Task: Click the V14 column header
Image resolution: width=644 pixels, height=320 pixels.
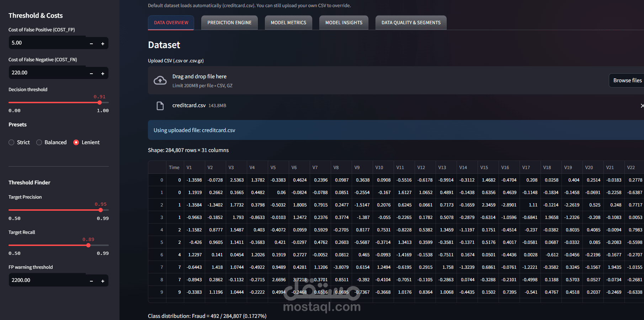Action: click(467, 167)
